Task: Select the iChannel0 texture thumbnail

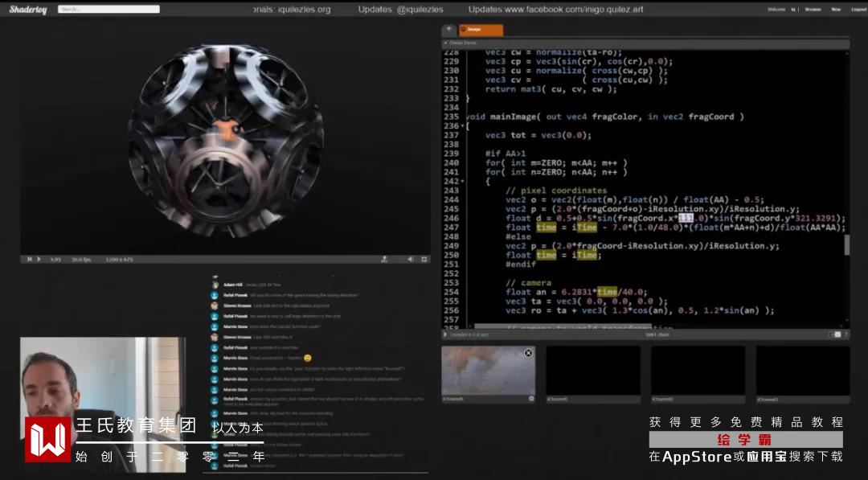Action: (x=489, y=371)
